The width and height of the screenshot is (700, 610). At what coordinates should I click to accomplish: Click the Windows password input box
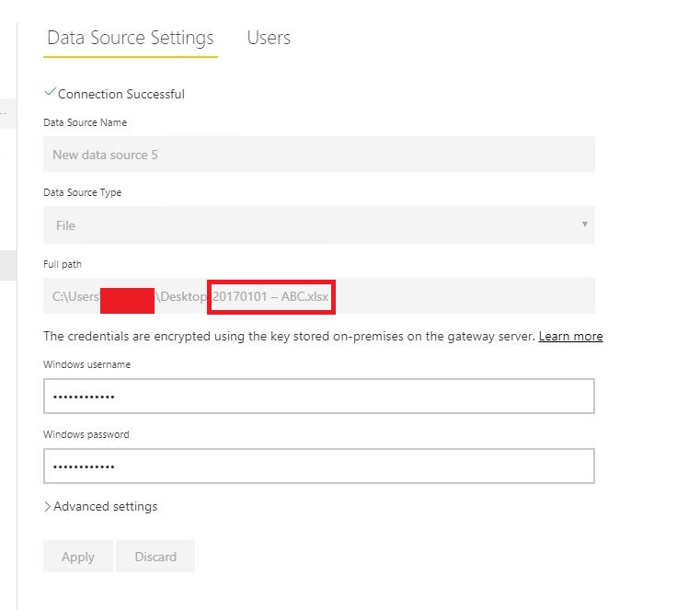coord(319,466)
